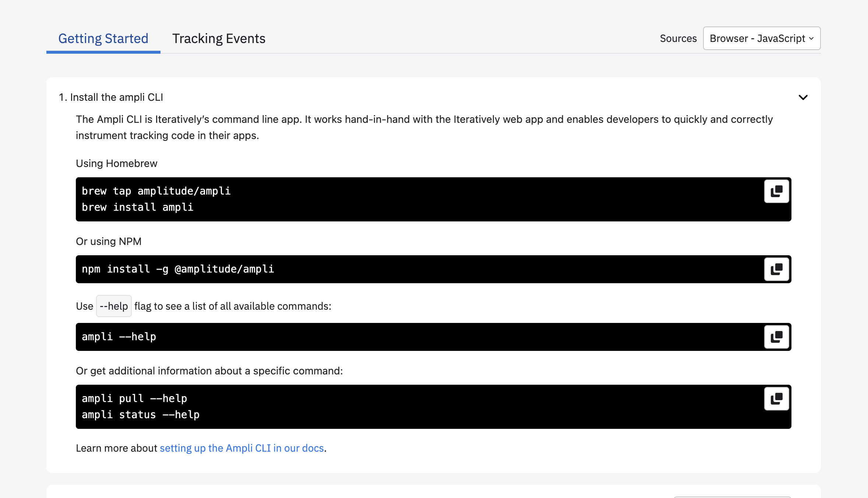Image resolution: width=868 pixels, height=498 pixels.
Task: Click the inline --help code badge
Action: pyautogui.click(x=114, y=306)
